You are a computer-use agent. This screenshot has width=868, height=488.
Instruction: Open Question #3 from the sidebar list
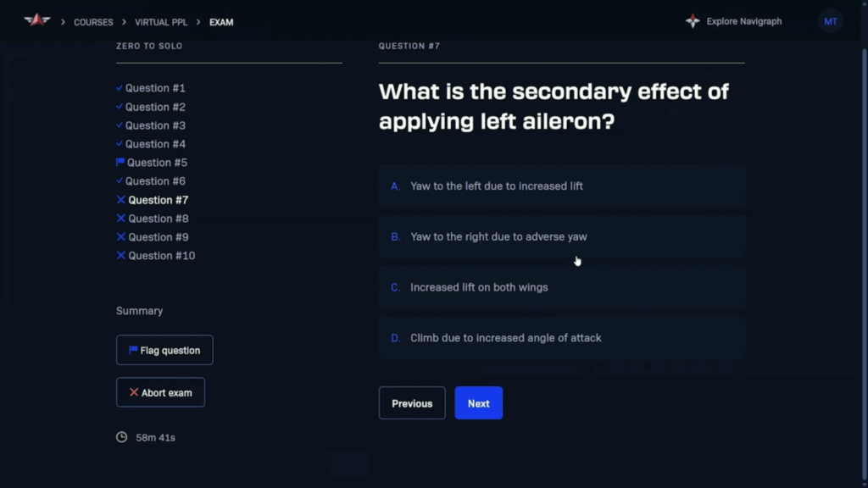click(155, 125)
